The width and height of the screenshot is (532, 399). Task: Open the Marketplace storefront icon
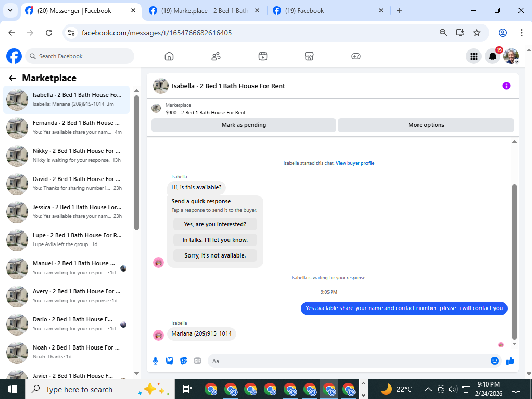point(309,56)
